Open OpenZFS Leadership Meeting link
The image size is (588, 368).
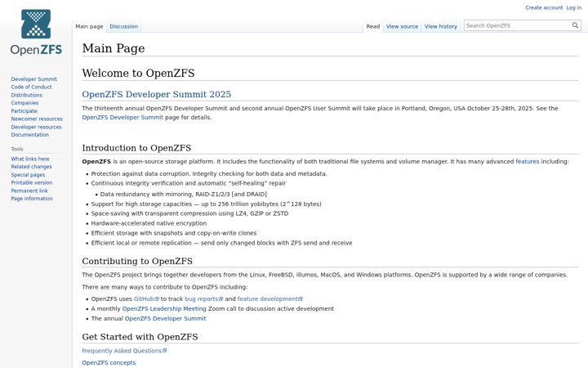(164, 308)
